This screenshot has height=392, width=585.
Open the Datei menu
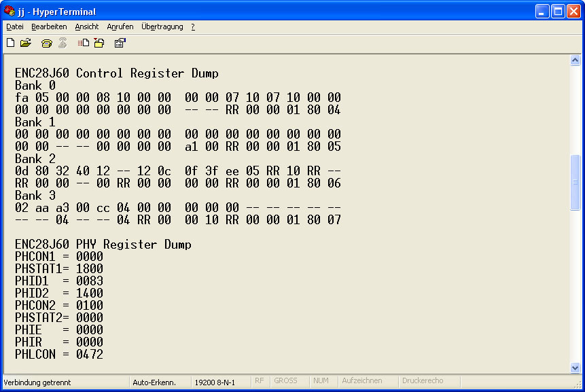pyautogui.click(x=15, y=26)
